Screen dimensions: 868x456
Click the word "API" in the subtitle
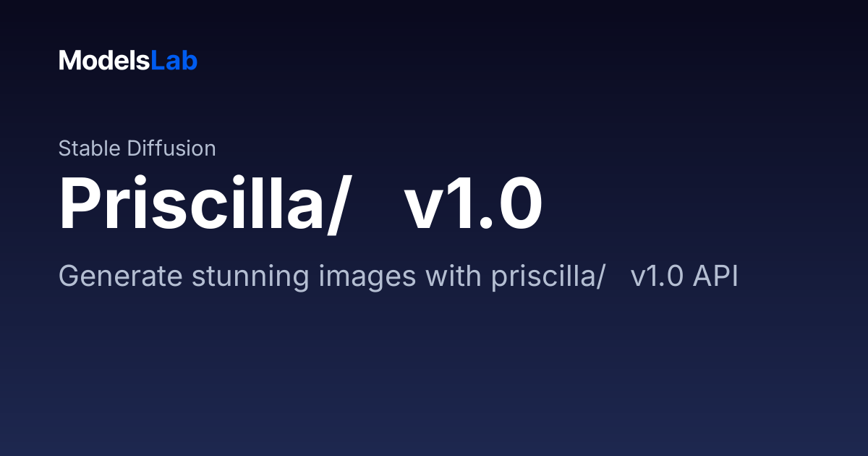pyautogui.click(x=715, y=277)
